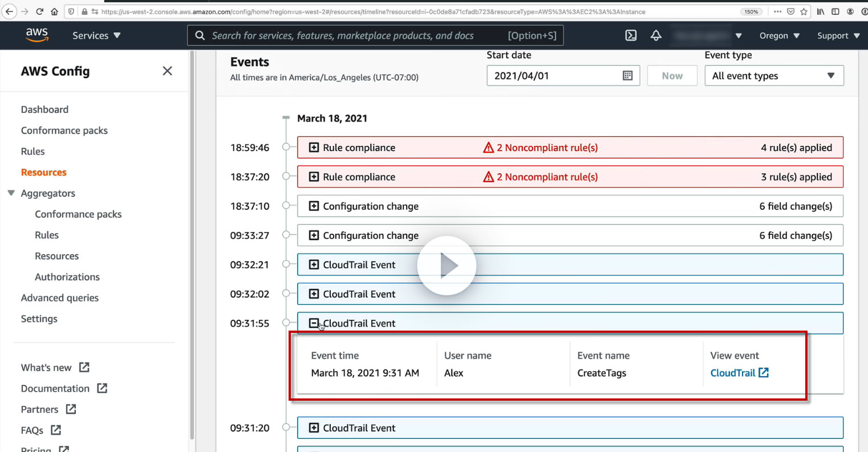Expand the 09:32:02 CloudTrail Event
Viewport: 868px width, 452px height.
click(x=314, y=294)
